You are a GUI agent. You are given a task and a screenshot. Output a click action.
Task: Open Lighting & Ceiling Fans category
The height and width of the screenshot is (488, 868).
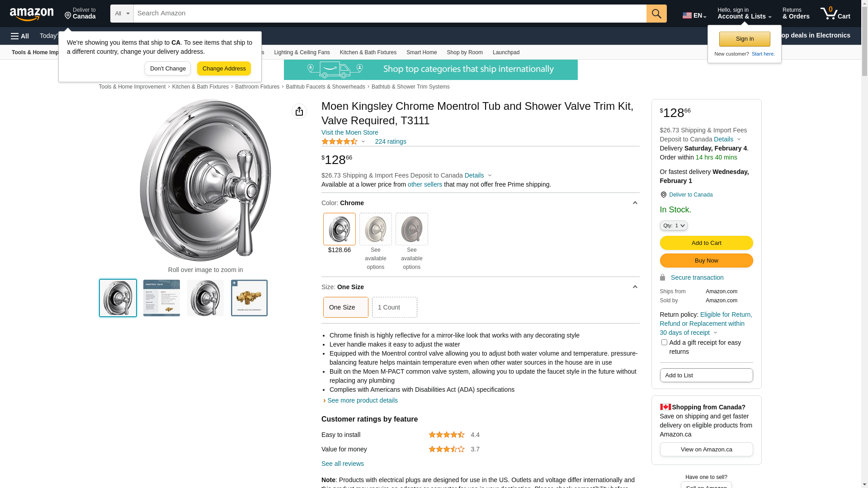point(302,52)
